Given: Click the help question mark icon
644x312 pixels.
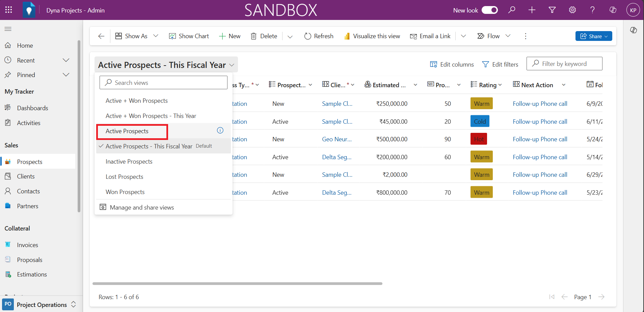Looking at the screenshot, I should tap(592, 10).
